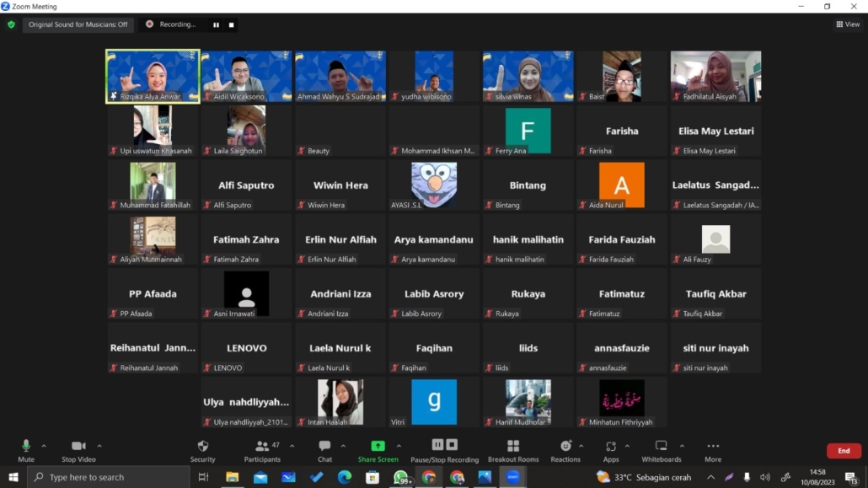Mute the microphone
Screen dimensions: 868x488
coord(26,450)
